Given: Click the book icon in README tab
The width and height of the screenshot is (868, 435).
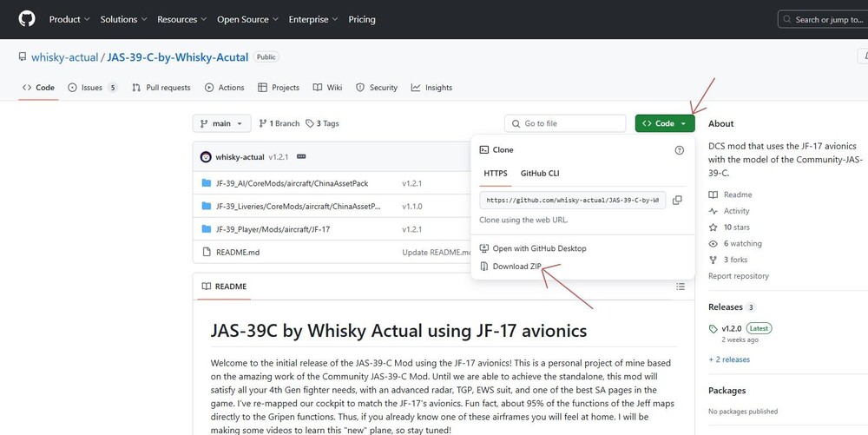Looking at the screenshot, I should (x=207, y=287).
